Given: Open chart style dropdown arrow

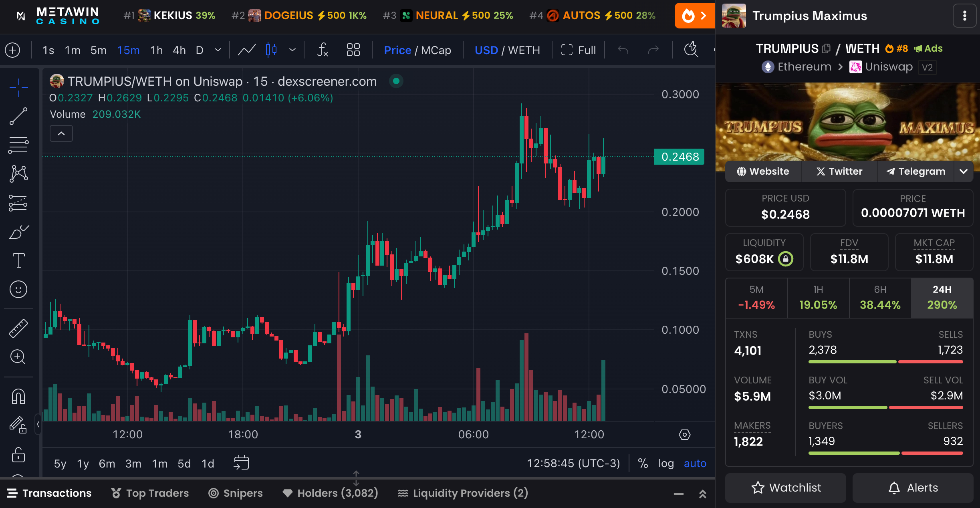Looking at the screenshot, I should coord(292,50).
